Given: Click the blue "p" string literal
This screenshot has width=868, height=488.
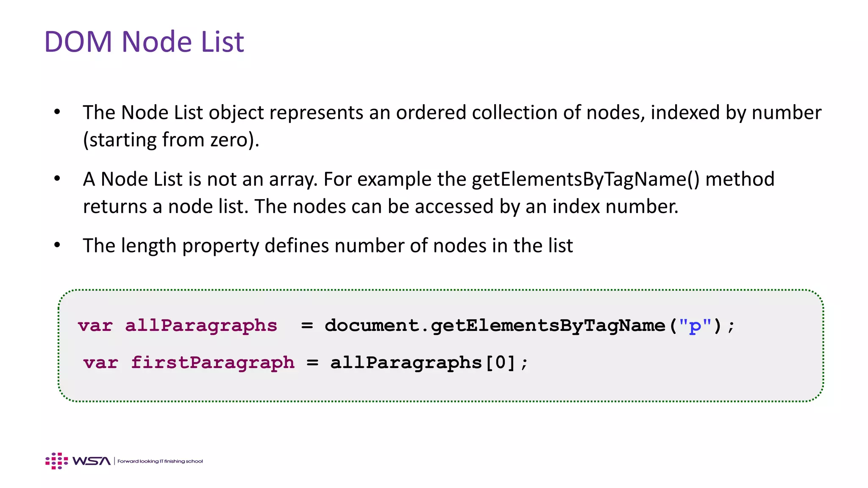Looking at the screenshot, I should [695, 326].
